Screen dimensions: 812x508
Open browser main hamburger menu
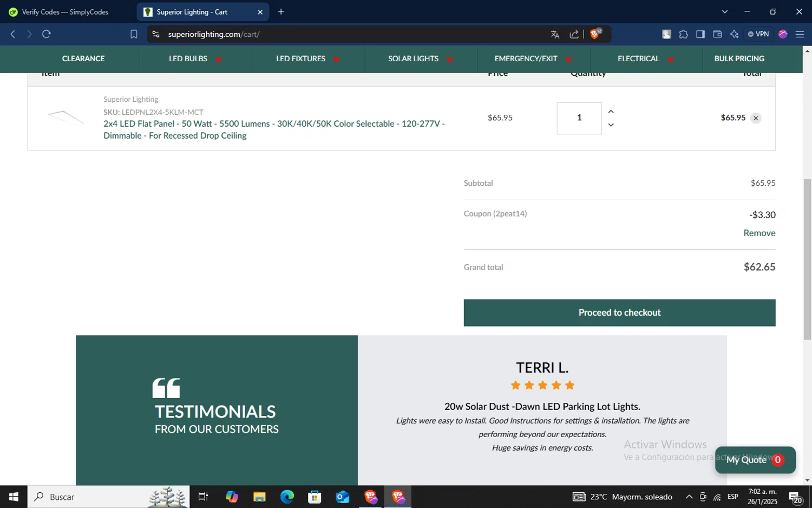[x=800, y=34]
